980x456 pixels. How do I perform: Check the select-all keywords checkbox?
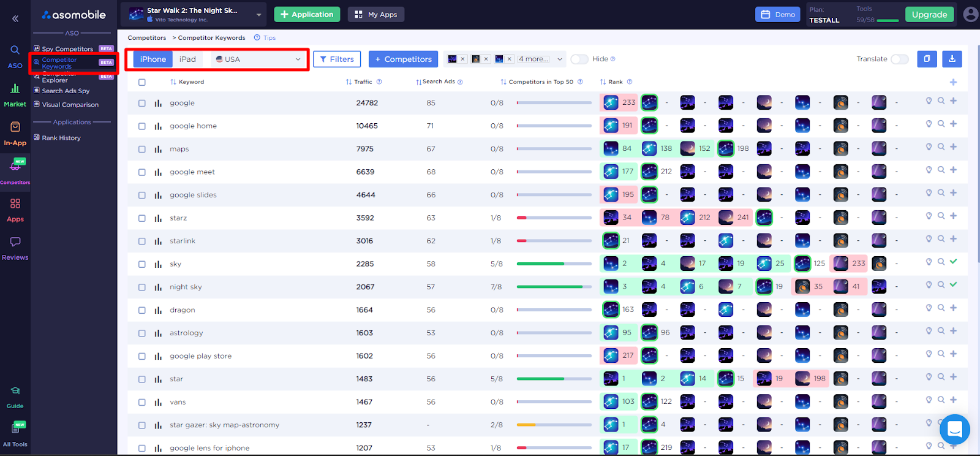pyautogui.click(x=142, y=82)
